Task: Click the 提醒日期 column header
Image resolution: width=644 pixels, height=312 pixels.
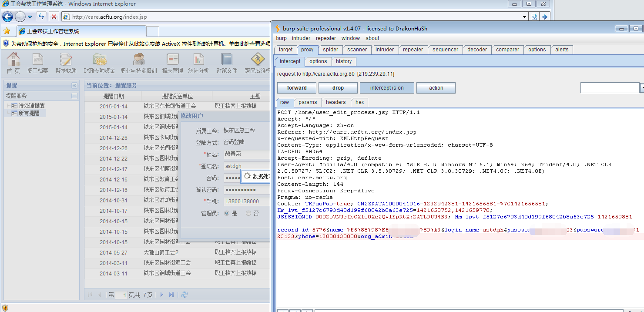Action: click(113, 96)
